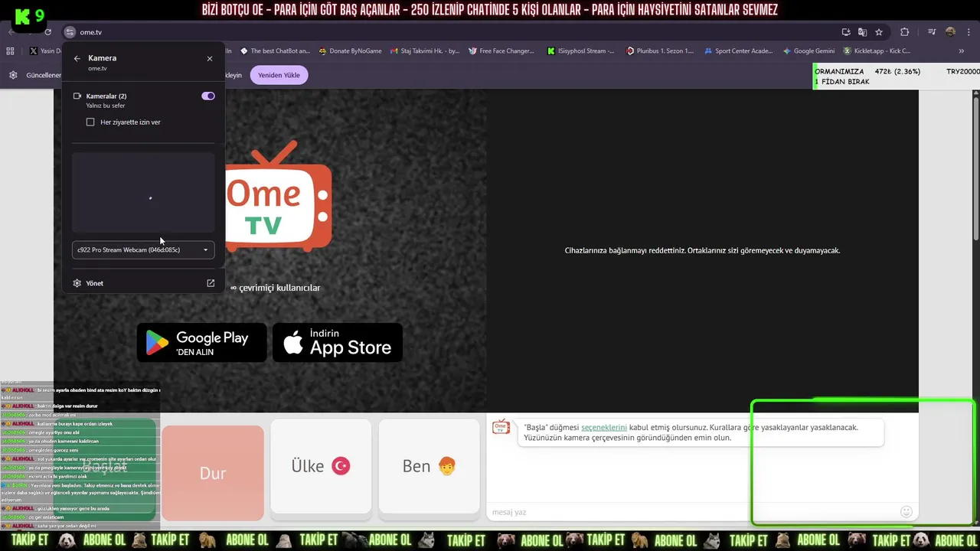
Task: Open the c922 Pro Stream Webcam dropdown
Action: point(143,249)
